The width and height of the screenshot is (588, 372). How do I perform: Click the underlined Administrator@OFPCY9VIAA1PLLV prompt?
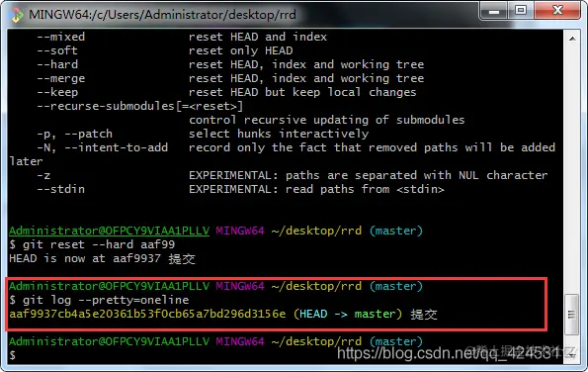coord(109,231)
